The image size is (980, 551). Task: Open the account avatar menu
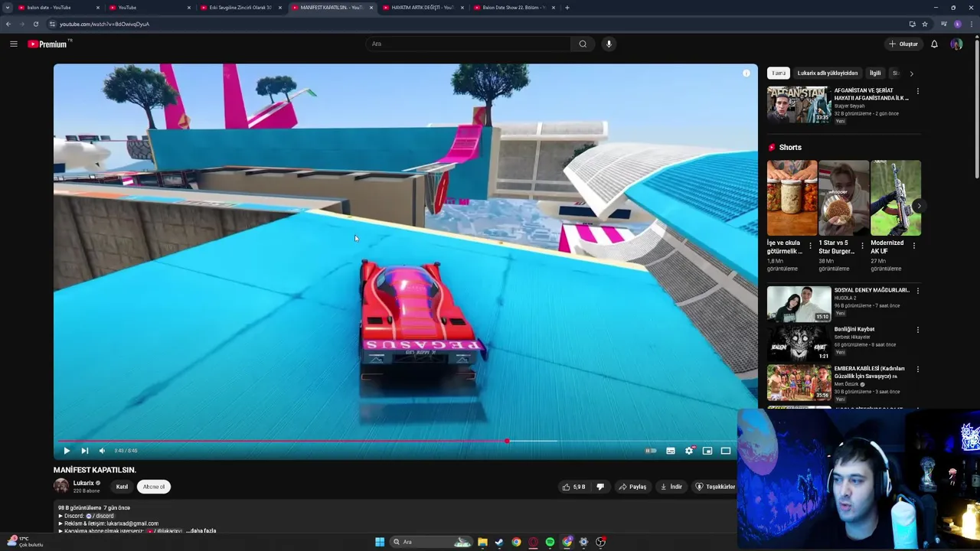point(956,44)
